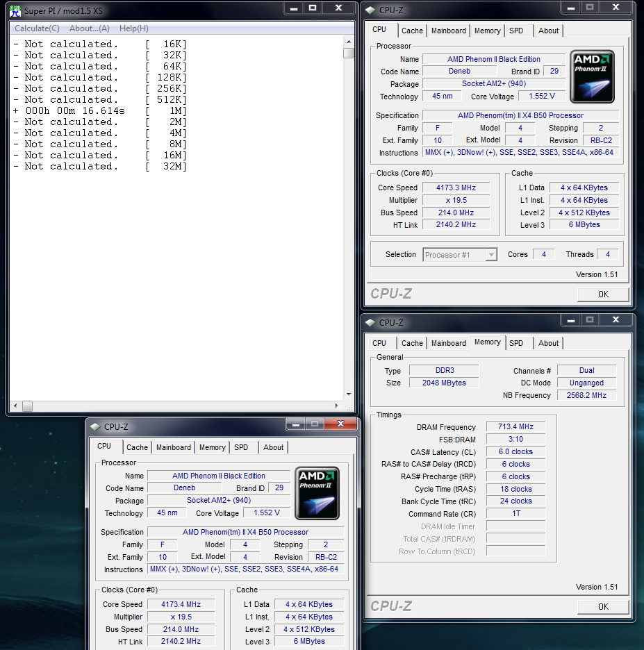Minimize the lower-left CPU-Z window
This screenshot has height=650, width=644.
296,424
